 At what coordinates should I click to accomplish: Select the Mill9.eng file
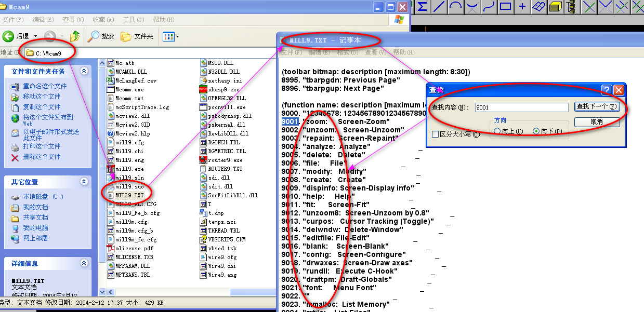pos(125,160)
